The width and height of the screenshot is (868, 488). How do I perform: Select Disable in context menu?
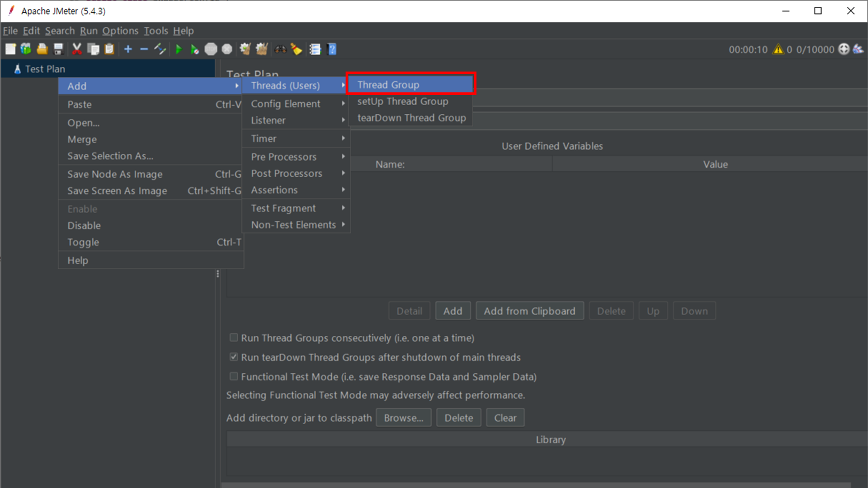tap(151, 225)
